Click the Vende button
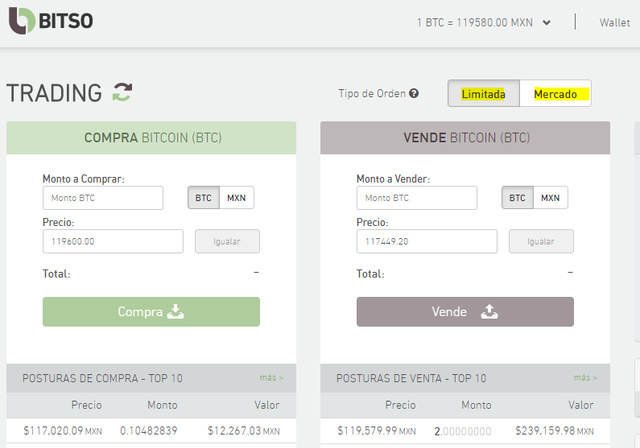The image size is (640, 448). click(465, 312)
